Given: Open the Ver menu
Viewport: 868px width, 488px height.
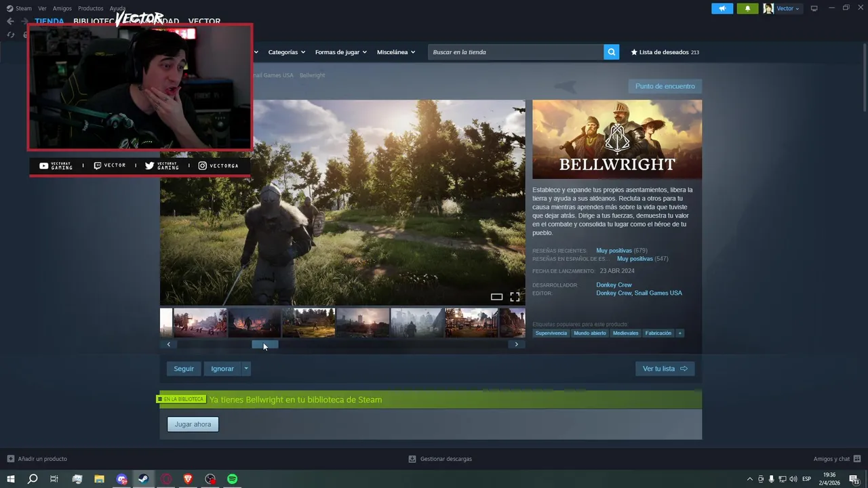Looking at the screenshot, I should (42, 8).
